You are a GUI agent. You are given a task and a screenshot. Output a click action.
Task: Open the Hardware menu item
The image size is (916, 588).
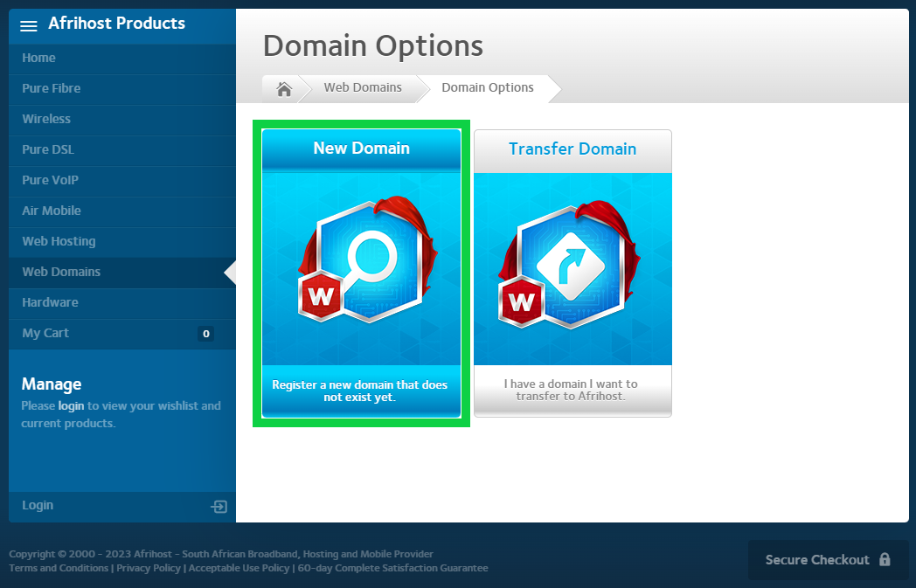50,302
